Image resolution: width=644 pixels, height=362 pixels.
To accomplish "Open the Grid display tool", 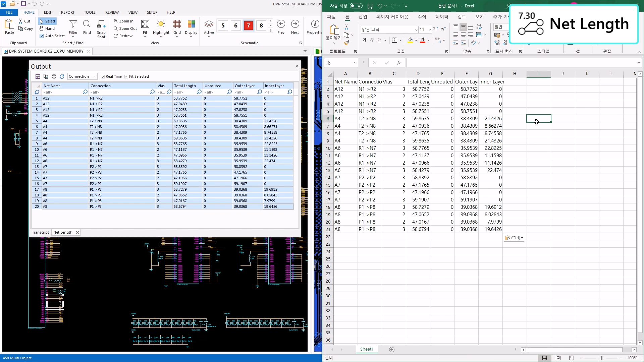I will (x=177, y=24).
